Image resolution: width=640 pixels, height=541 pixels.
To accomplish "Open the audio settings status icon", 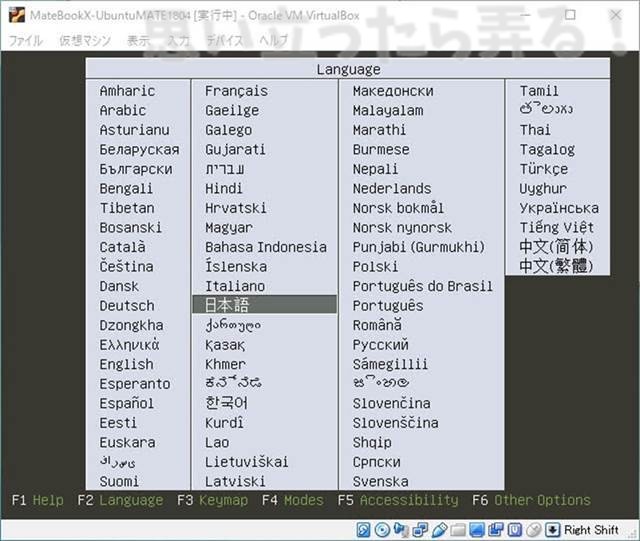I will [x=401, y=530].
